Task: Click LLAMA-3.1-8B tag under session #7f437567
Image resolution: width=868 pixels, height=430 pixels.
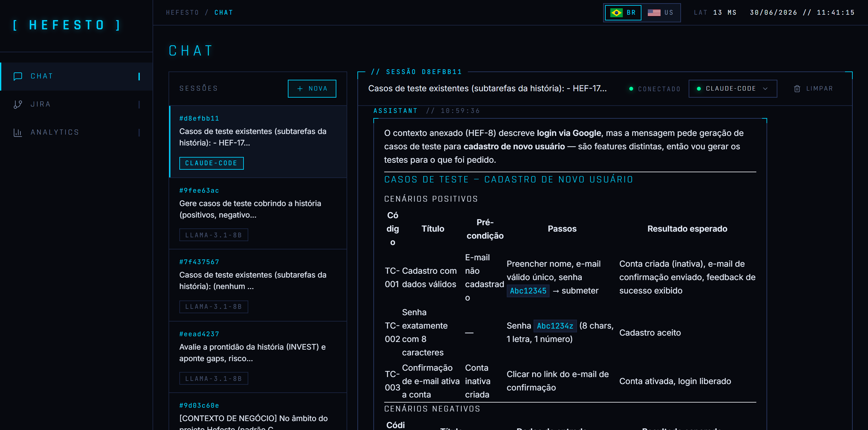Action: click(213, 307)
